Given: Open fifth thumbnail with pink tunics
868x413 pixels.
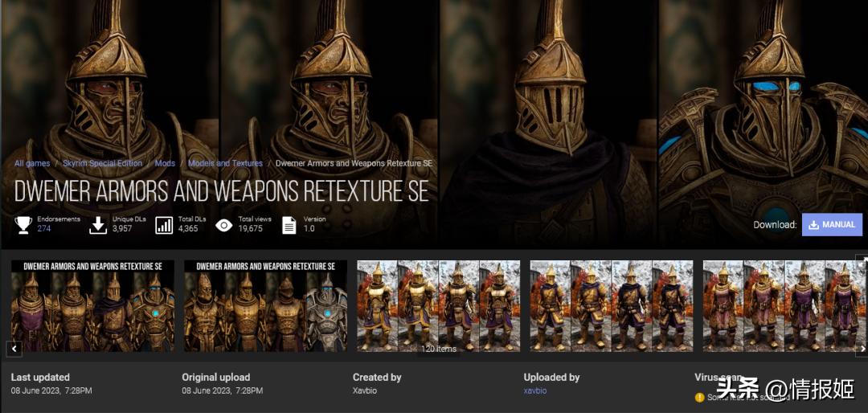Looking at the screenshot, I should [x=784, y=305].
